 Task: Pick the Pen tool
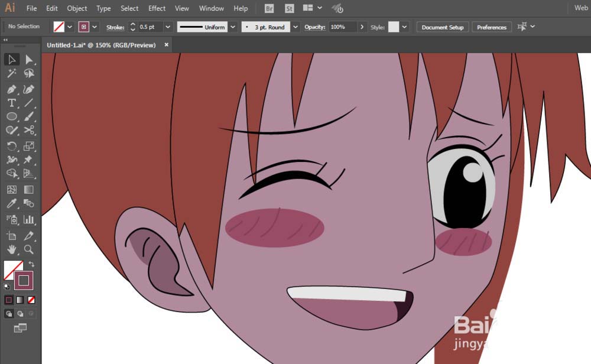[x=12, y=89]
